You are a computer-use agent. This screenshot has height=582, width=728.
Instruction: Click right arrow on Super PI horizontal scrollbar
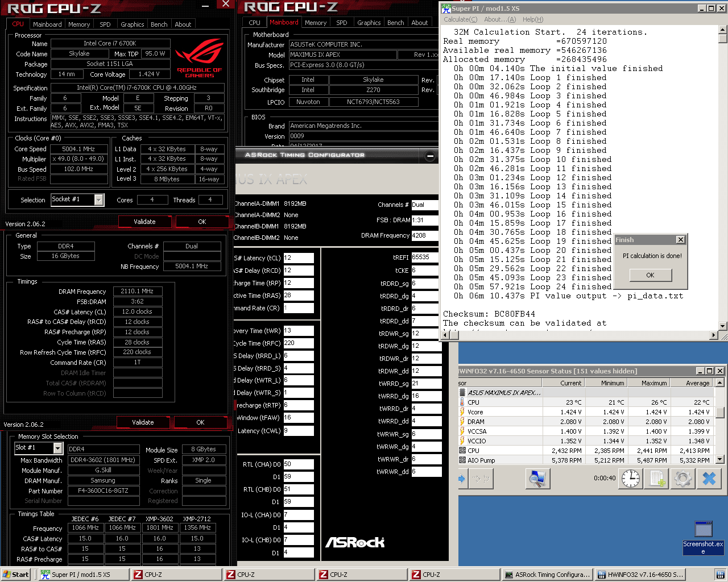pos(714,335)
